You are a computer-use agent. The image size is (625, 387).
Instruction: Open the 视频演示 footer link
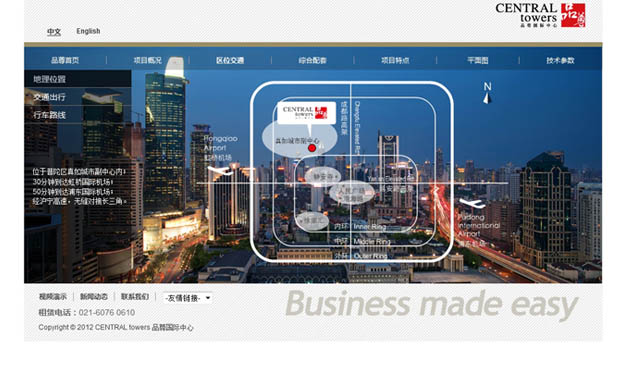[53, 297]
